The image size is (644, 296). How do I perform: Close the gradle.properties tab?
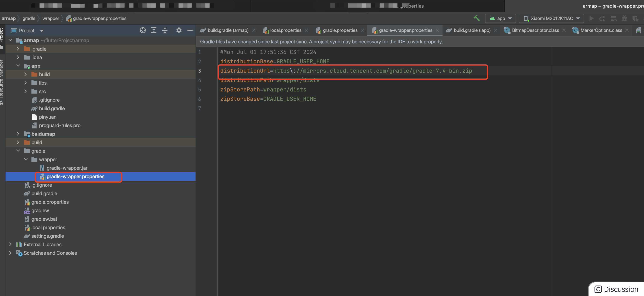pos(363,30)
